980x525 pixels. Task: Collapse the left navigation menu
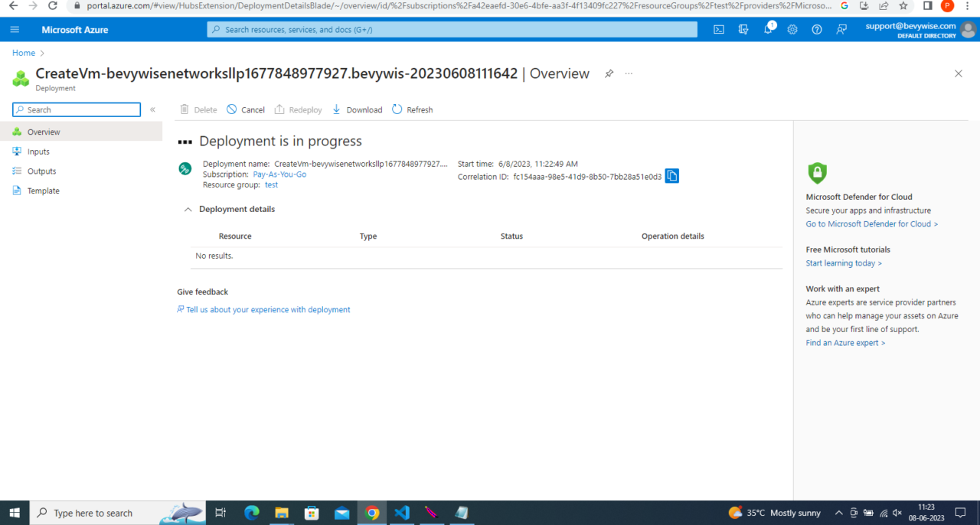click(152, 110)
